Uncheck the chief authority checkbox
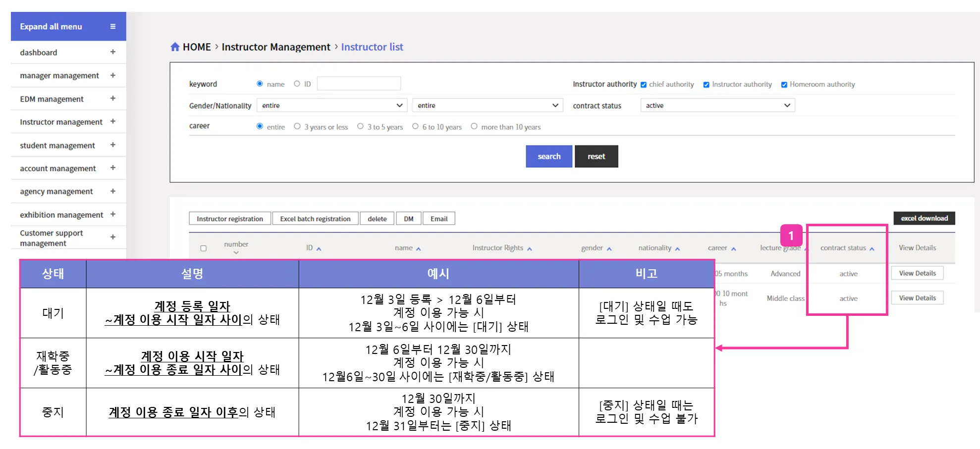980x449 pixels. point(644,85)
